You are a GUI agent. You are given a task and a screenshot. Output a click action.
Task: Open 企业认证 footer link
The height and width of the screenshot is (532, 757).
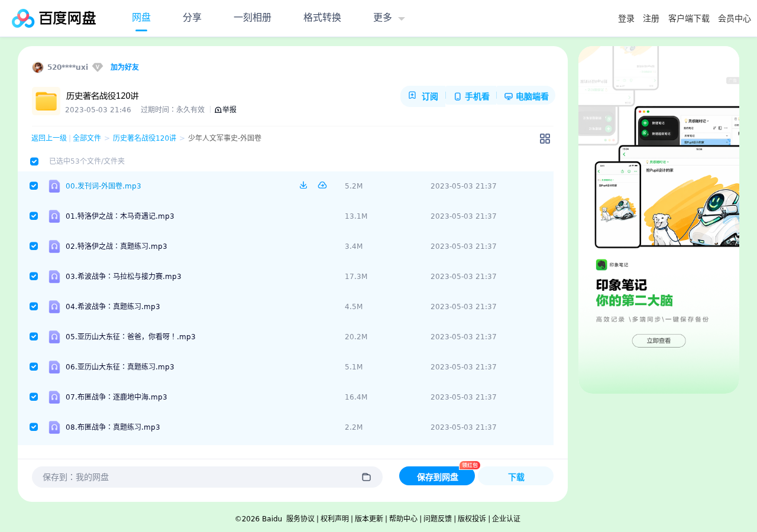pos(506,518)
